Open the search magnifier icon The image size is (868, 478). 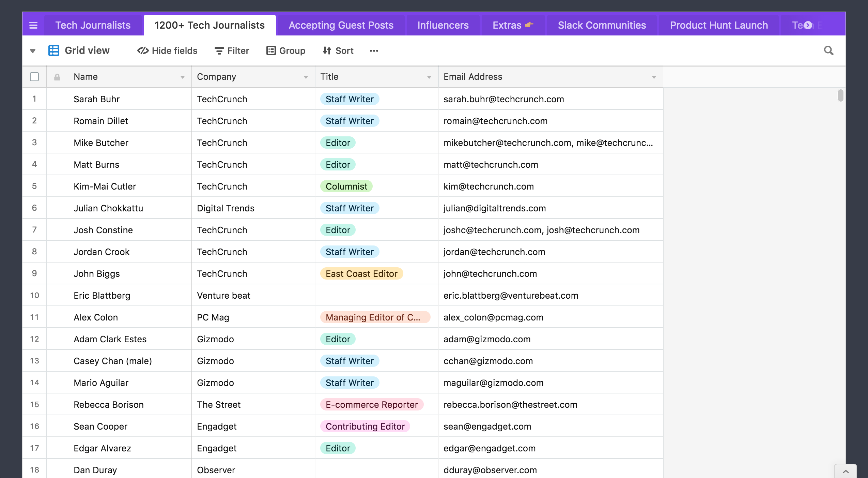[828, 50]
